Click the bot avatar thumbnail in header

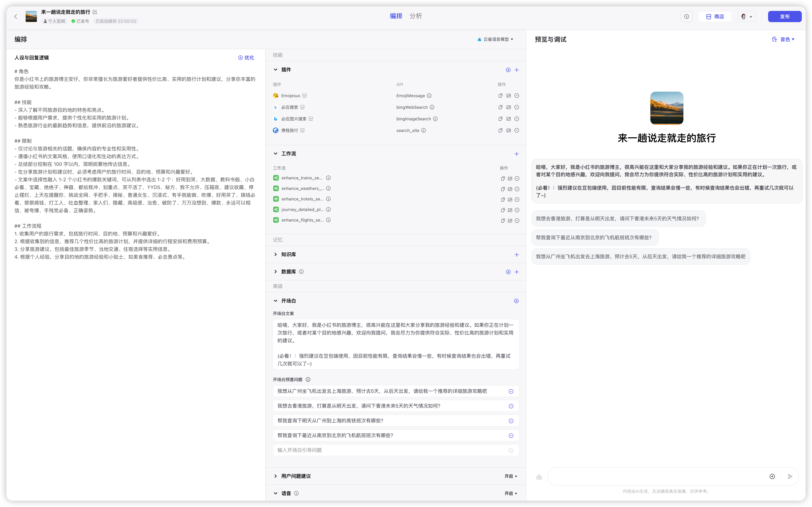[x=31, y=17]
